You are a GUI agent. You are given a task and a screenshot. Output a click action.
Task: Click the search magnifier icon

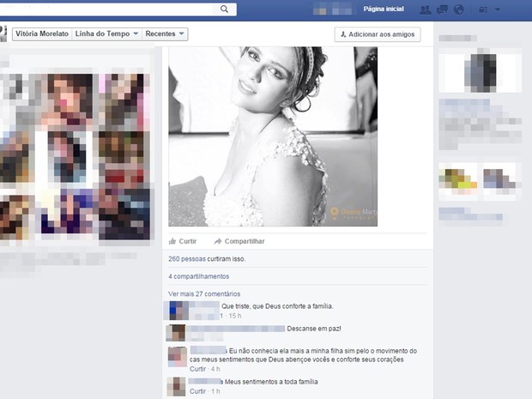click(225, 9)
